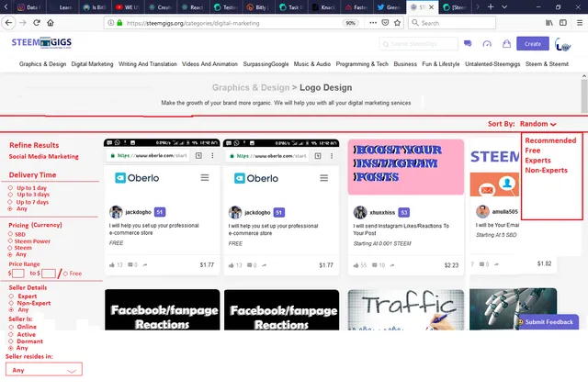Toggle the Firefox sidebar icon
Image resolution: width=588 pixels, height=391 pixels.
click(563, 23)
